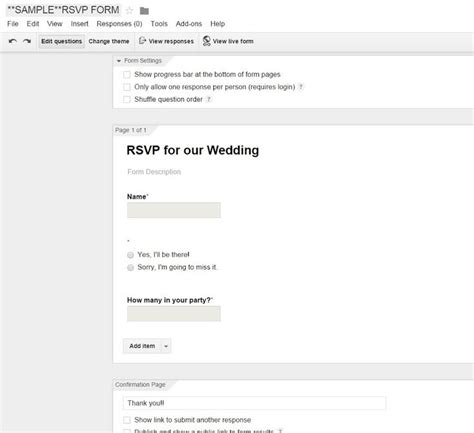Click the Add item button

[x=142, y=346]
